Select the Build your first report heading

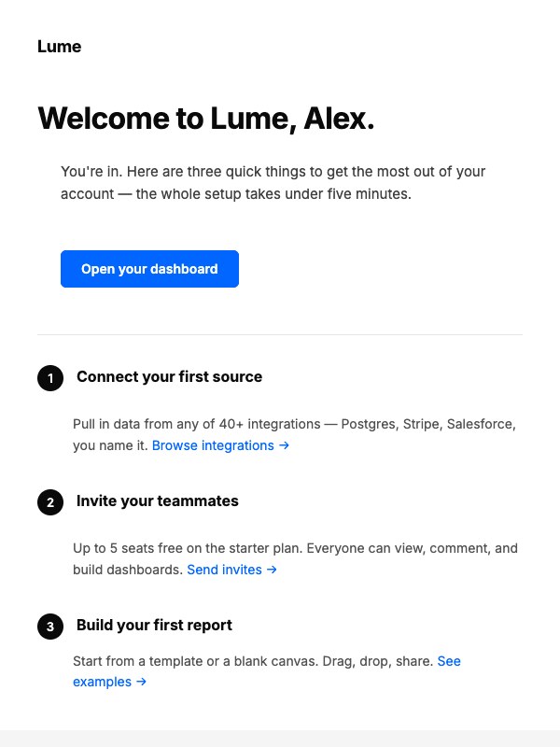point(154,625)
